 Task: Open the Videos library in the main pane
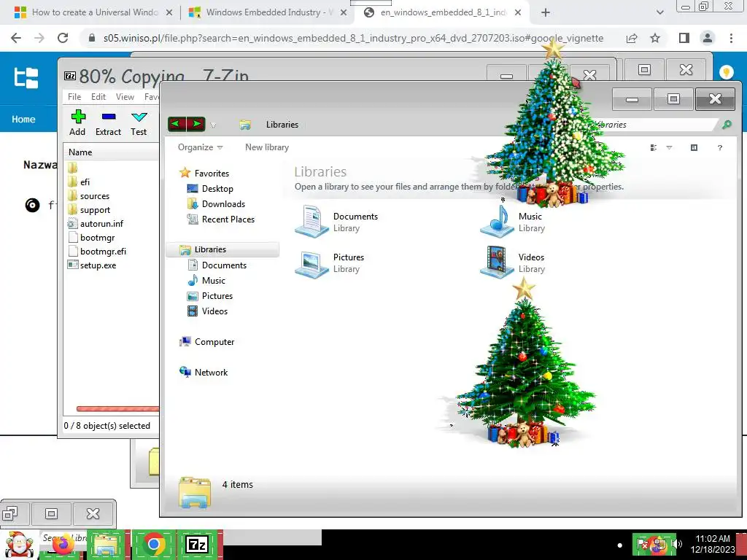coord(513,262)
